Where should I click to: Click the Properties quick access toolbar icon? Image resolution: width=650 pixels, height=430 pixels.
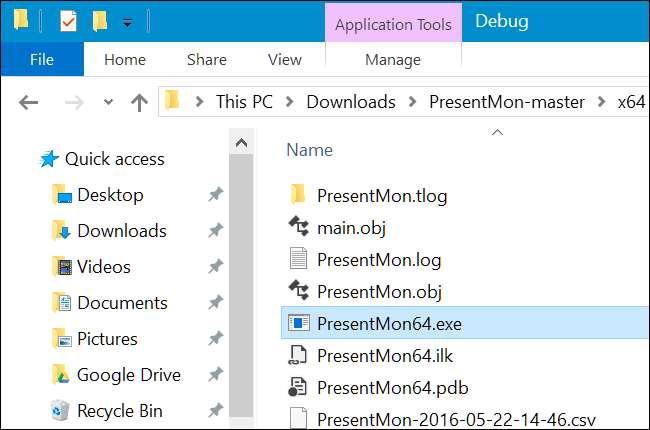coord(67,21)
